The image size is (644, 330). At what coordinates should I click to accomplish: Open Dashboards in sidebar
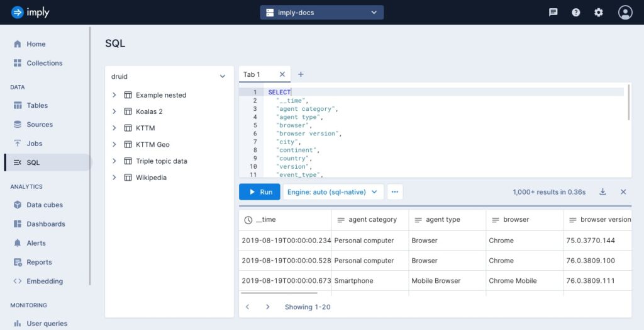click(x=45, y=224)
